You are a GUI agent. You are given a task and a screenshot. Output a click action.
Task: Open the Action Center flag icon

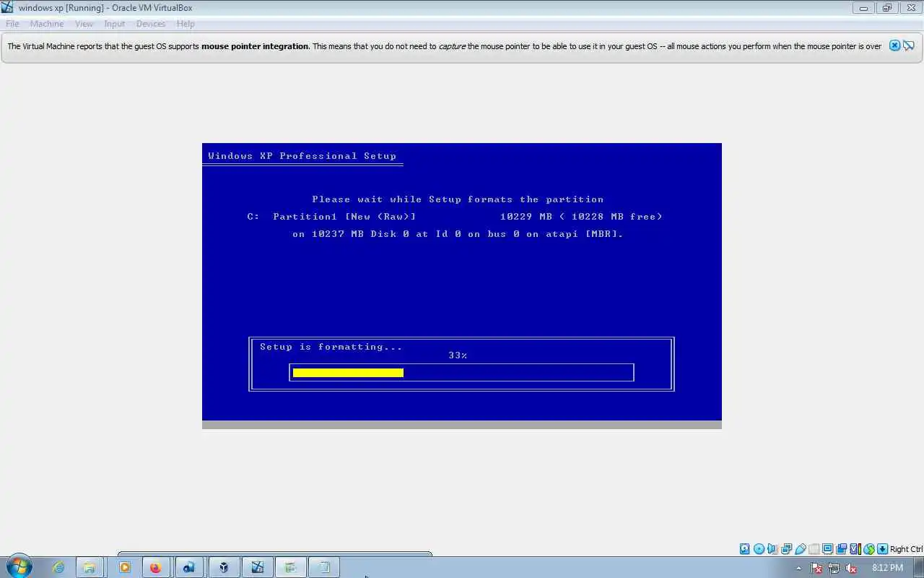[x=816, y=568]
